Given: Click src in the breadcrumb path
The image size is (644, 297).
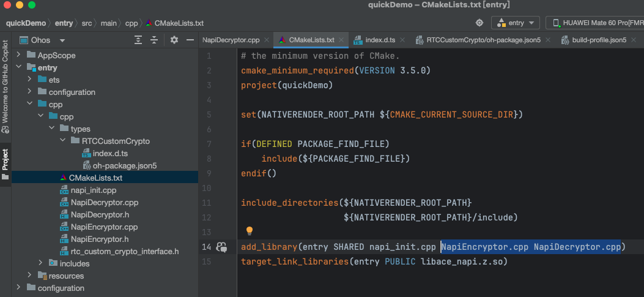Looking at the screenshot, I should tap(87, 23).
